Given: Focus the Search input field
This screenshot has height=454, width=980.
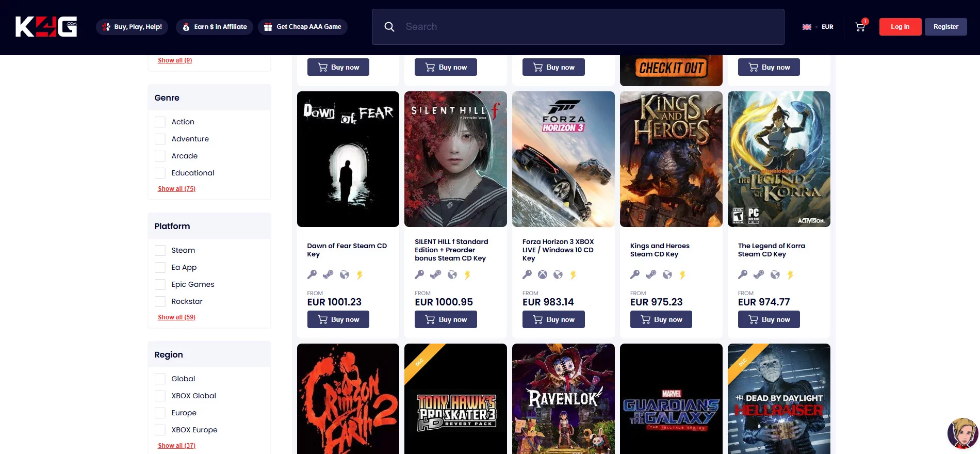Looking at the screenshot, I should (578, 27).
